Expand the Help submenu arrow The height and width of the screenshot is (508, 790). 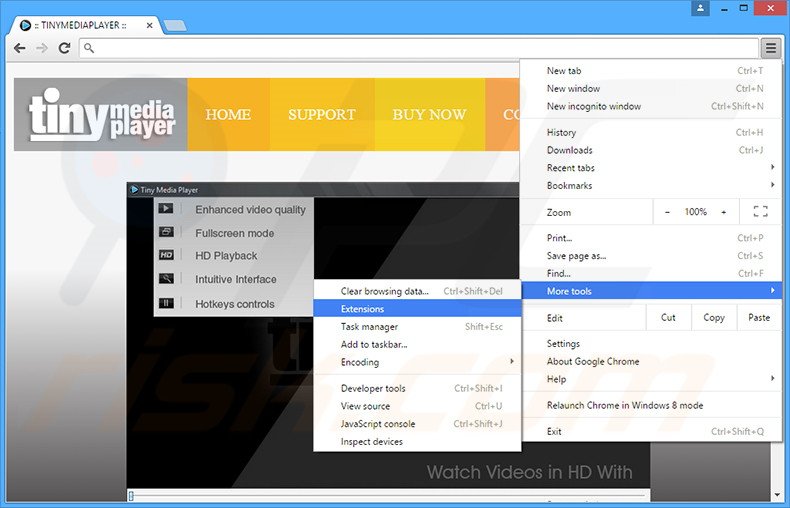[x=772, y=378]
